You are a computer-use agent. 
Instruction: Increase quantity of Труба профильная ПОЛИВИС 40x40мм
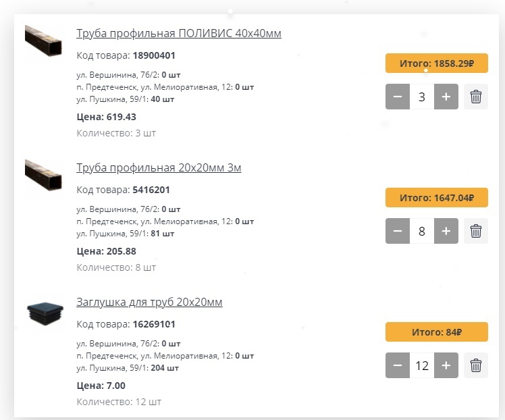(446, 97)
